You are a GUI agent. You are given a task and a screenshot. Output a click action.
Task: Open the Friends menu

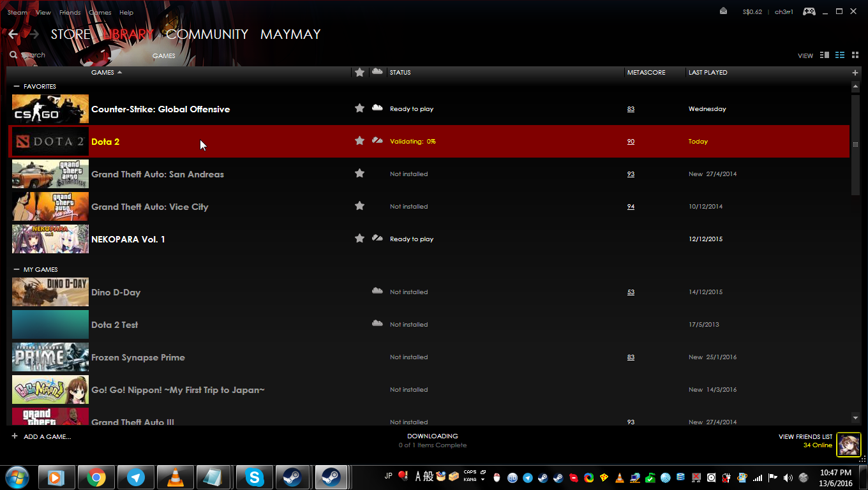pos(70,13)
